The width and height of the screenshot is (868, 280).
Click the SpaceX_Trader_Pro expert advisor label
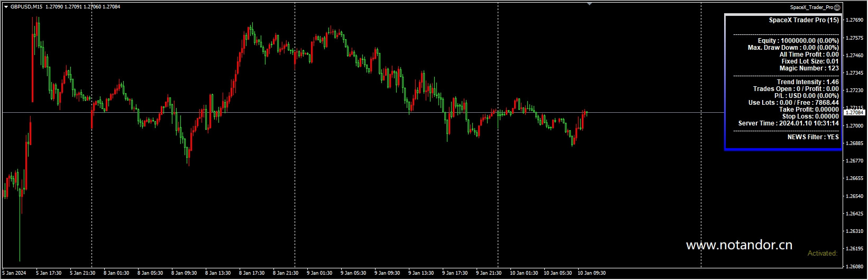[811, 7]
